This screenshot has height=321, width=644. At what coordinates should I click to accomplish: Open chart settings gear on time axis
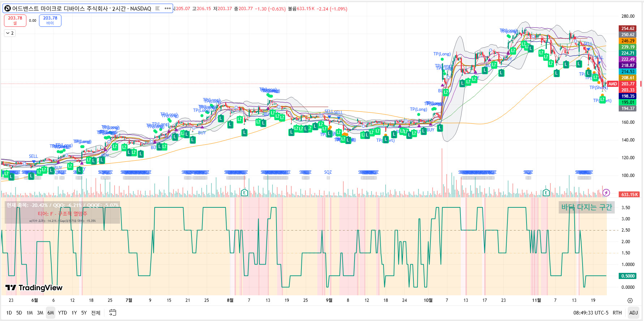click(x=630, y=300)
